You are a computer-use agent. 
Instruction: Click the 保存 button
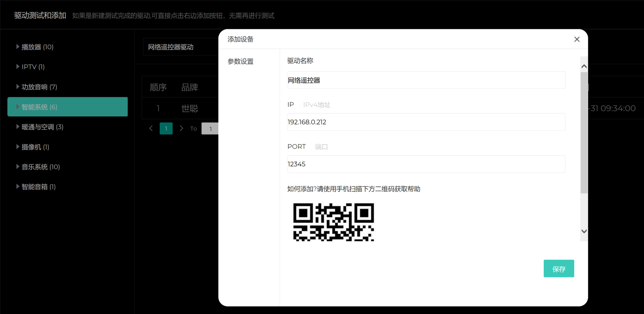[559, 268]
